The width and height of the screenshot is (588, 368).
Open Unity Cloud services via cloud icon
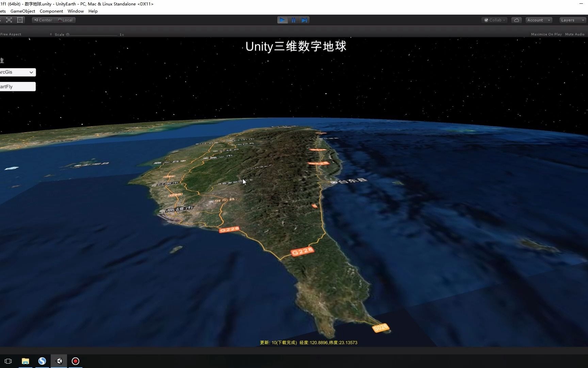coord(516,20)
